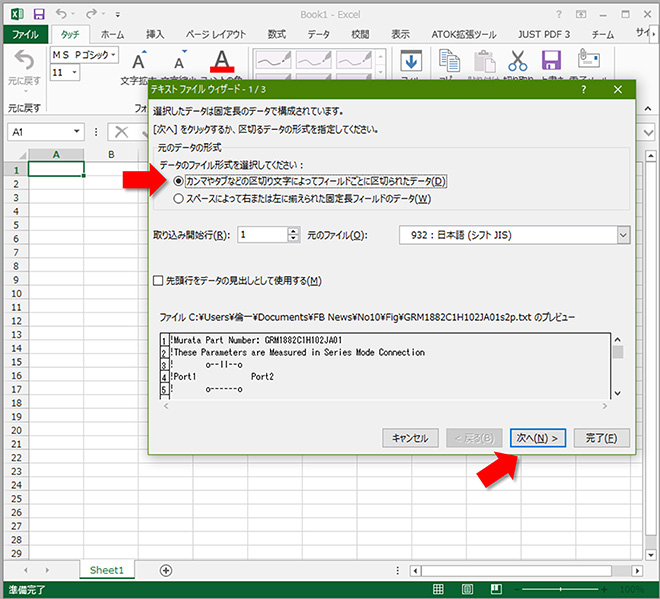
Task: Enlarge text with the big A grow-font icon
Action: [x=139, y=60]
